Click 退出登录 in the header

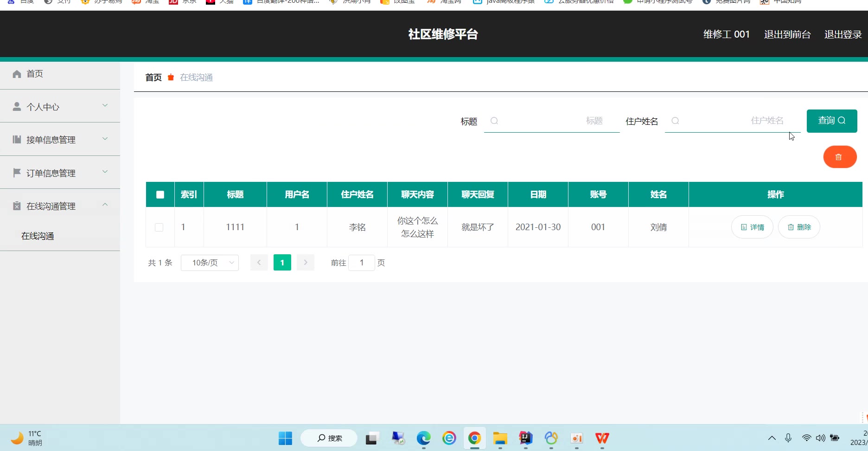(842, 34)
